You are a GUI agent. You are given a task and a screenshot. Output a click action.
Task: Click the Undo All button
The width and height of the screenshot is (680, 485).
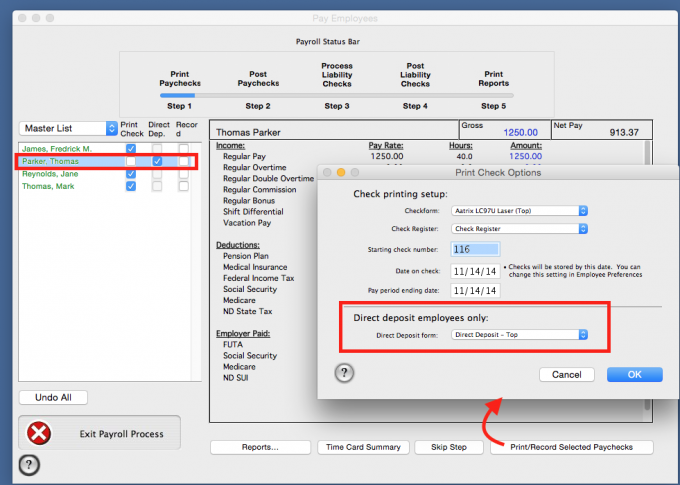pos(53,397)
